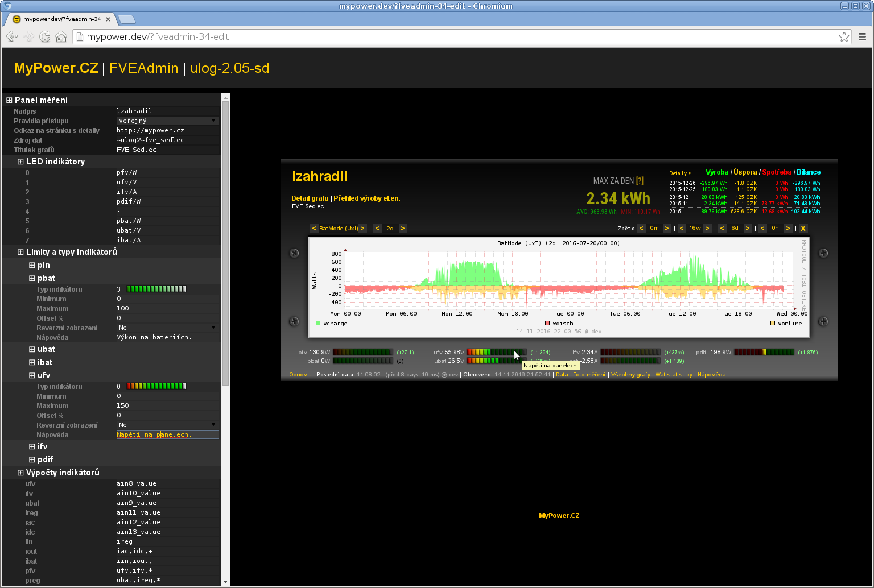Viewport: 874px width, 588px height.
Task: Open the Reverzní zobrazení dropdown under ufv
Action: 167,425
